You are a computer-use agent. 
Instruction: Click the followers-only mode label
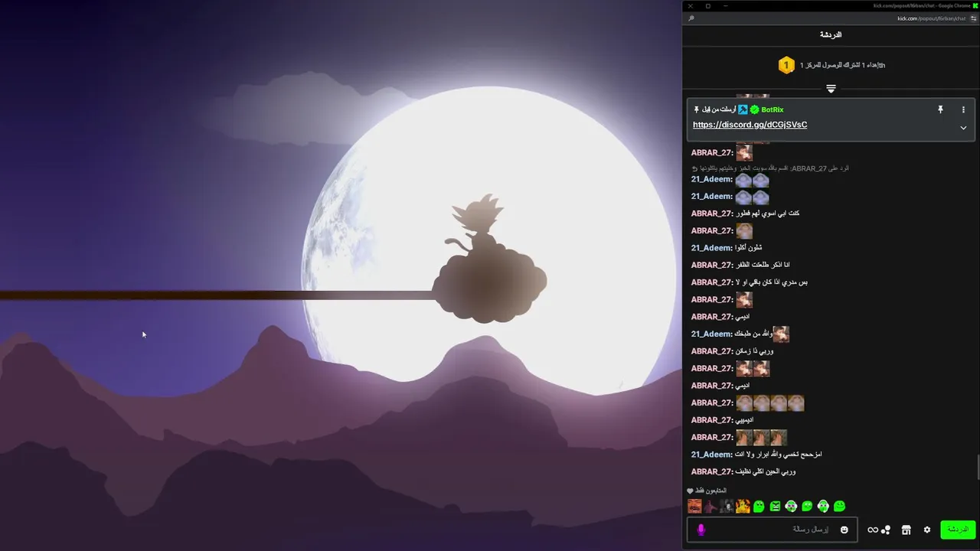pyautogui.click(x=710, y=491)
